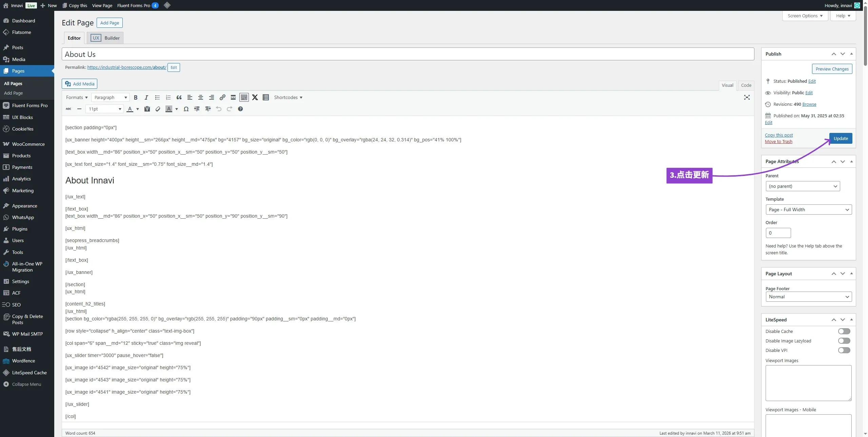Click the editor fullscreen icon

tap(747, 98)
